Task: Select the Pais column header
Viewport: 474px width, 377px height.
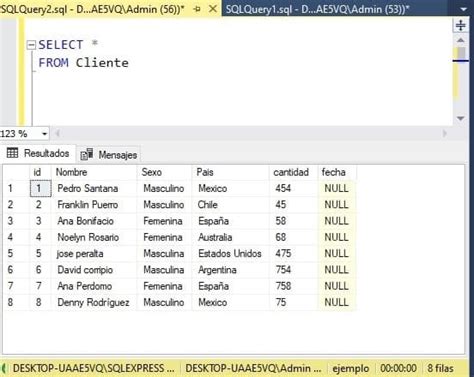Action: coord(231,172)
